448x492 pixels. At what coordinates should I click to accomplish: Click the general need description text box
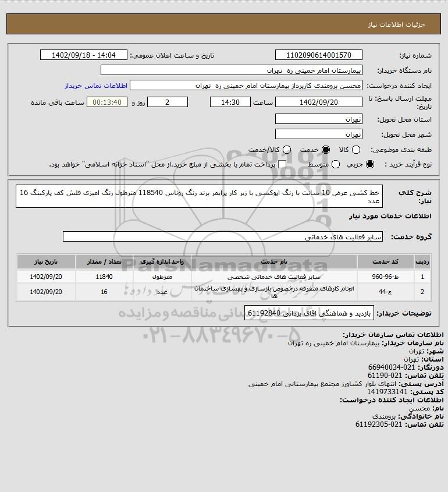(199, 196)
